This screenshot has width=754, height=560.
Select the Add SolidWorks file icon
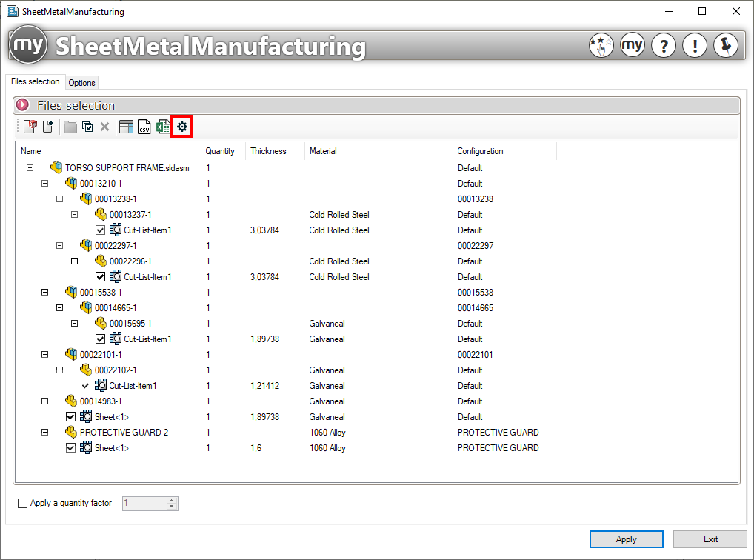point(30,126)
